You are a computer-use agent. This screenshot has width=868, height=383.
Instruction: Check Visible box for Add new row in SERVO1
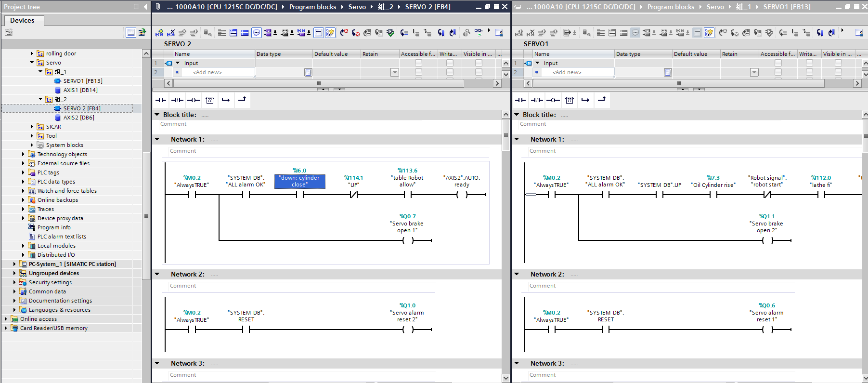point(838,72)
